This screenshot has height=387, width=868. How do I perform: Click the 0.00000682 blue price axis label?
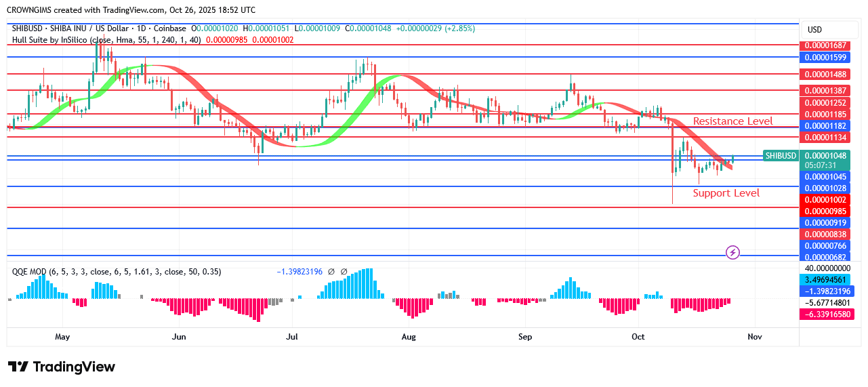pos(824,257)
